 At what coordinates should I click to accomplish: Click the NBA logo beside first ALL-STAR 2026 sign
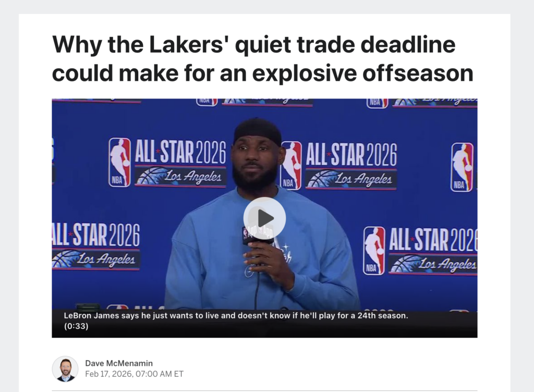click(119, 162)
